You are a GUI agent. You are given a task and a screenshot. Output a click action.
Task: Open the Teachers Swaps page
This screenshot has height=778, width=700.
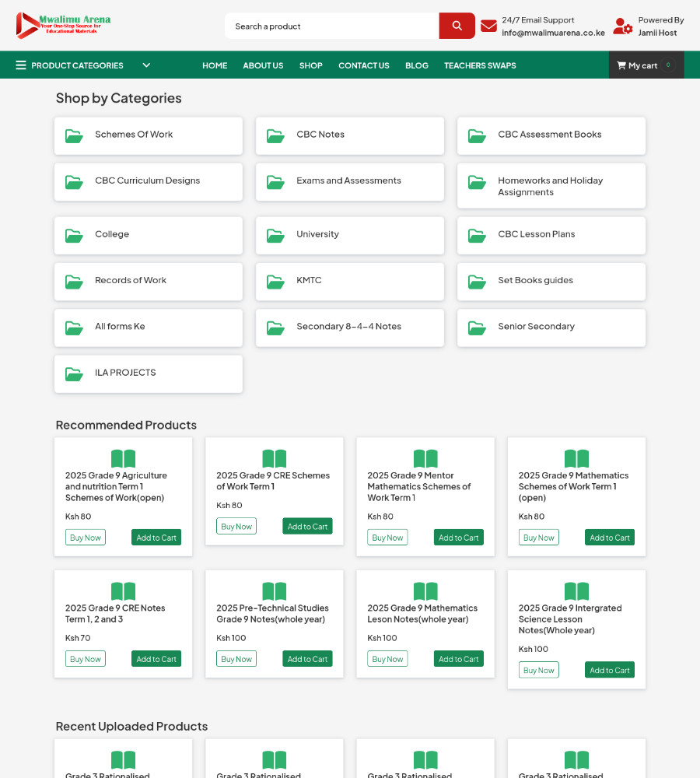pyautogui.click(x=479, y=65)
